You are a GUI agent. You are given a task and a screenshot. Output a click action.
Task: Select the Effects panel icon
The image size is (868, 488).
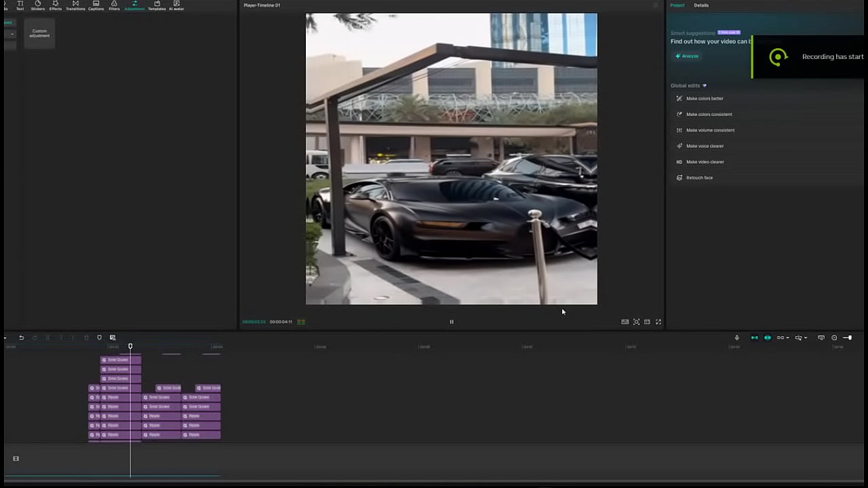click(55, 5)
